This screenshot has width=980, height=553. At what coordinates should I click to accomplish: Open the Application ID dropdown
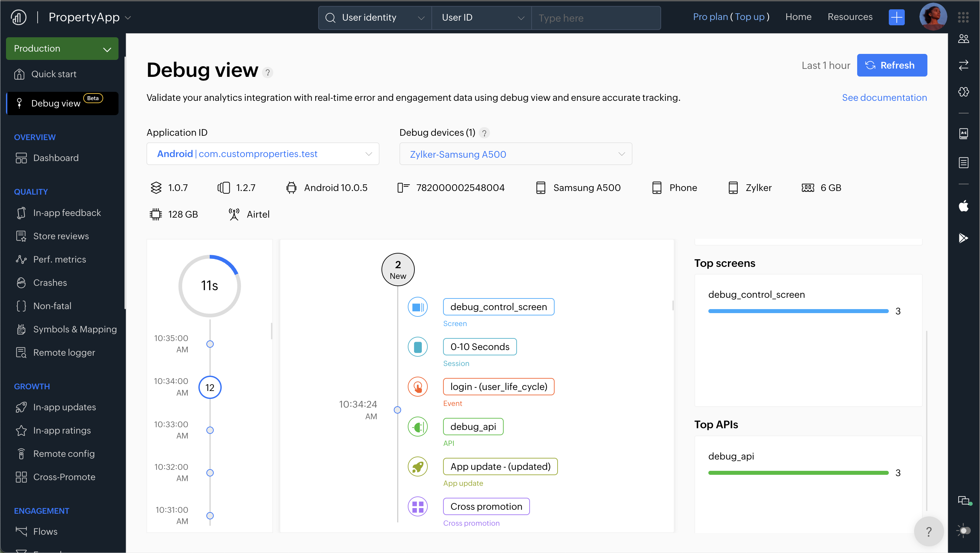click(x=263, y=154)
